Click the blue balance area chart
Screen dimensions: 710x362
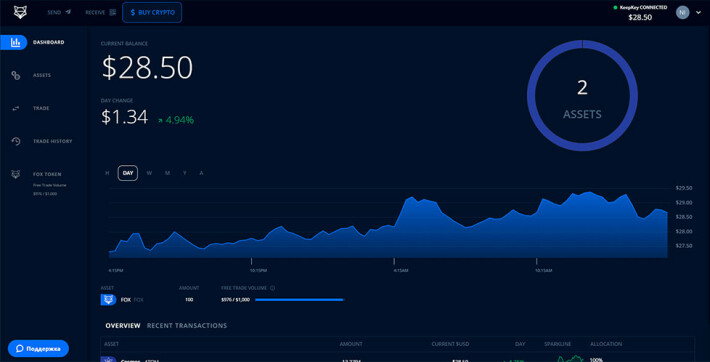click(388, 224)
